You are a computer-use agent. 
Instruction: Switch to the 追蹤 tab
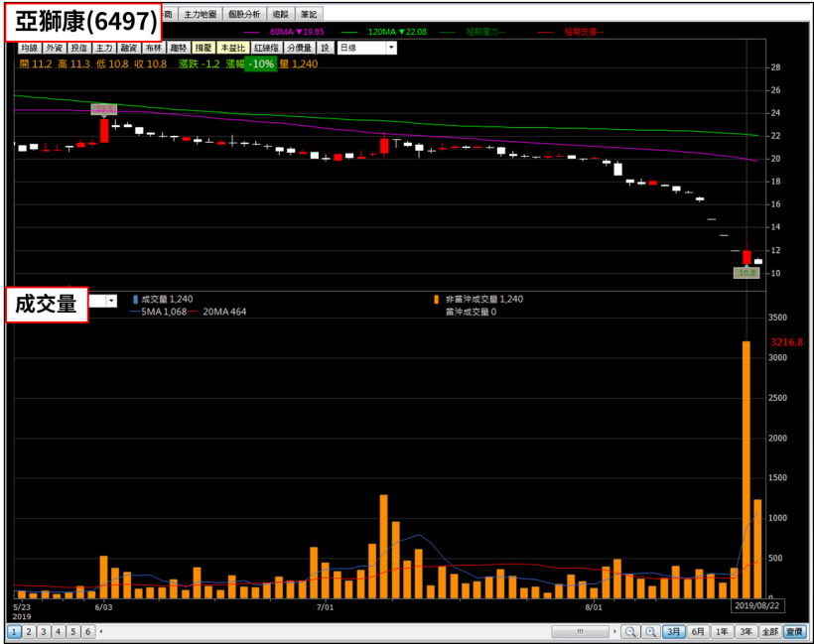click(x=281, y=14)
